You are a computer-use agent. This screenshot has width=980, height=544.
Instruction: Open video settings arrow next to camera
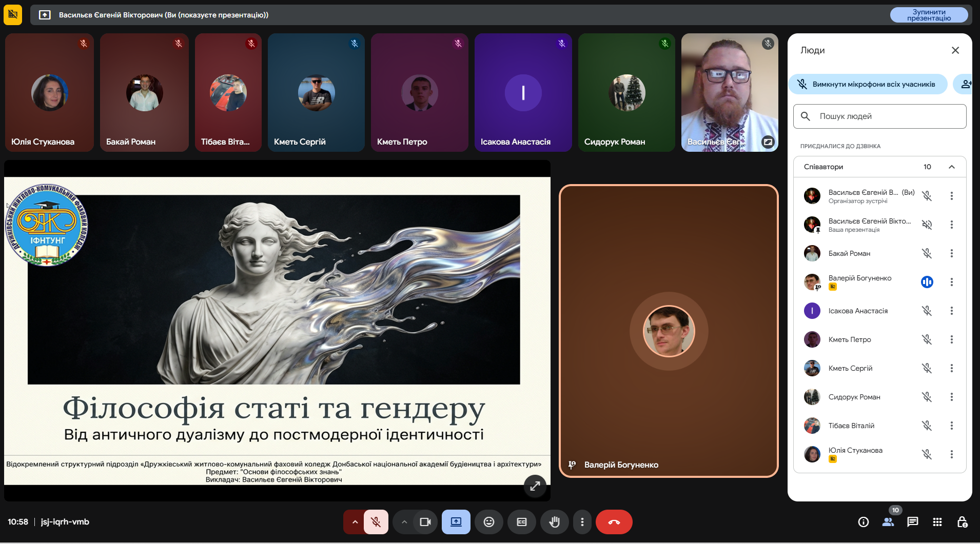404,522
